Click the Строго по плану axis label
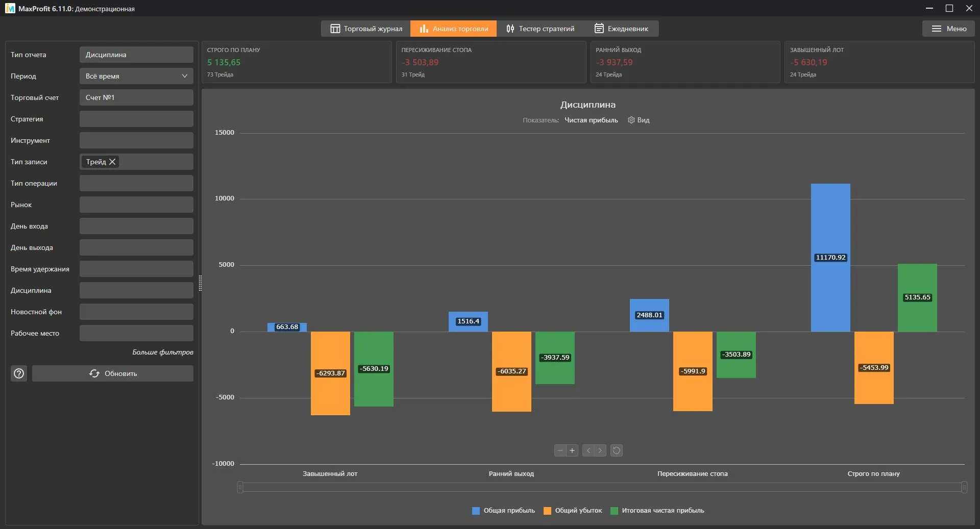This screenshot has height=529, width=980. point(874,474)
